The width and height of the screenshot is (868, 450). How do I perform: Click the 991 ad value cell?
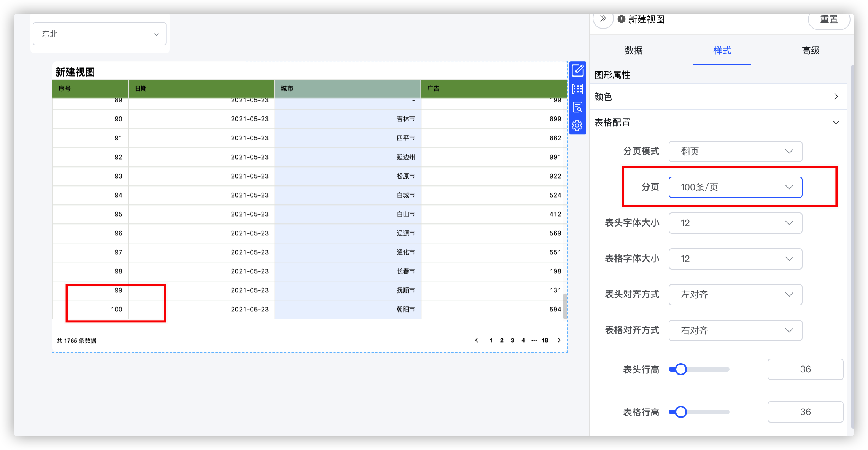[494, 157]
